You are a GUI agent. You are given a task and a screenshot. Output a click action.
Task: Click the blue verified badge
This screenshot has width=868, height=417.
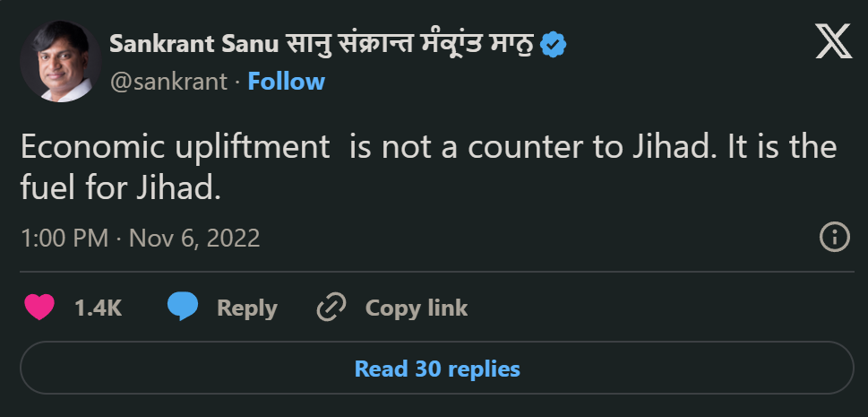(x=554, y=45)
